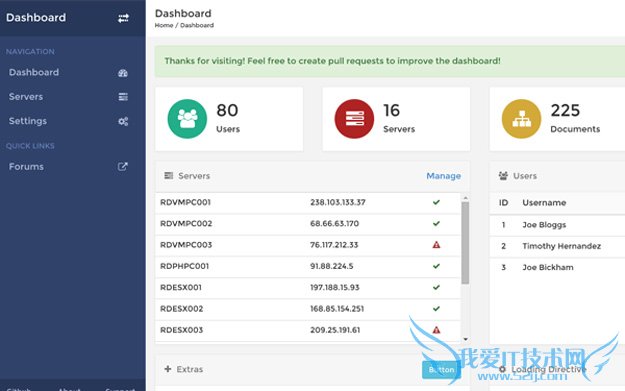The width and height of the screenshot is (625, 391).
Task: Click the scrollbar down arrow in Servers list
Action: point(465,339)
